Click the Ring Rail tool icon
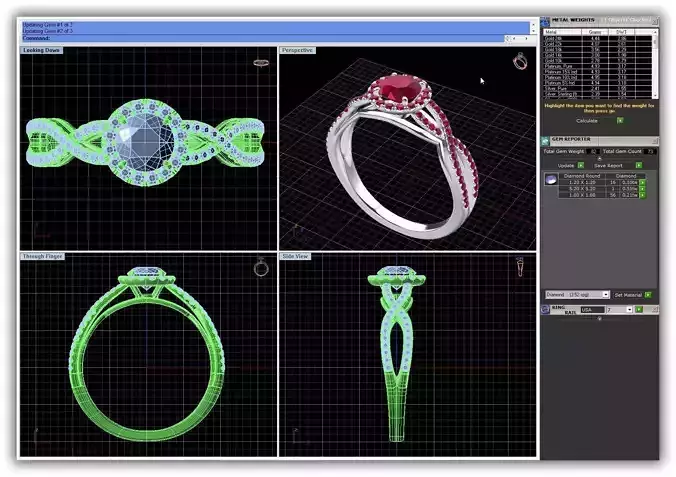The image size is (676, 477). coord(545,310)
